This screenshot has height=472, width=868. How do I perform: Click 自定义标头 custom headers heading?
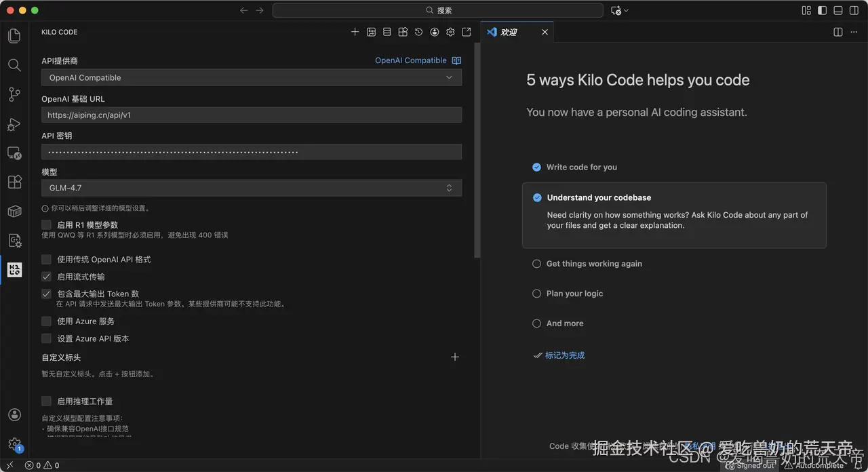[x=61, y=357]
